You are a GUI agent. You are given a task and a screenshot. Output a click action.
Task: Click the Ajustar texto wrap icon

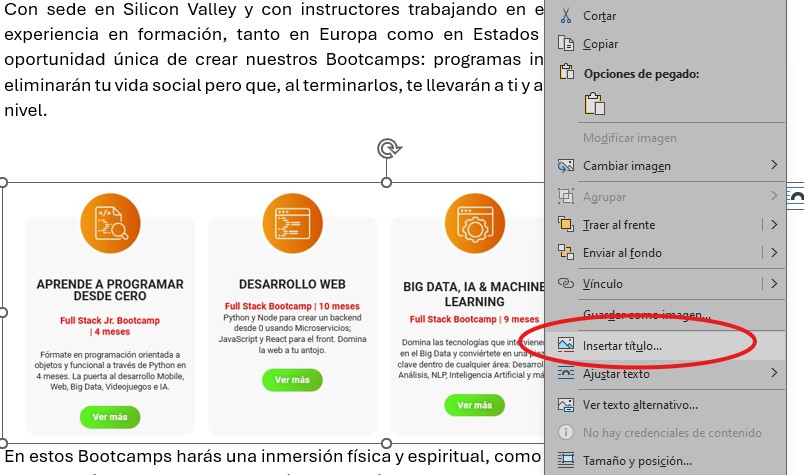tap(566, 373)
